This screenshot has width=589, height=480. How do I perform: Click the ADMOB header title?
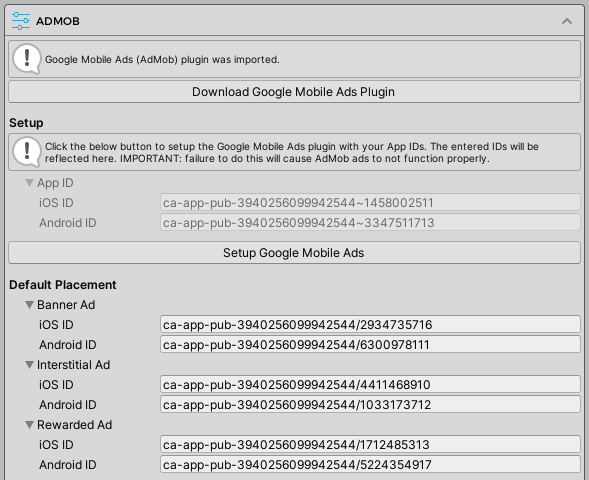coord(58,21)
